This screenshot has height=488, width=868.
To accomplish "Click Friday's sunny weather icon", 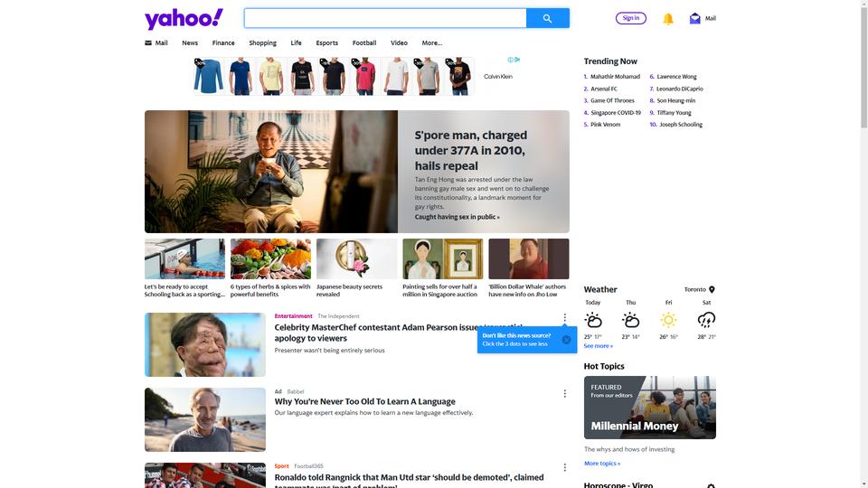I will [669, 320].
